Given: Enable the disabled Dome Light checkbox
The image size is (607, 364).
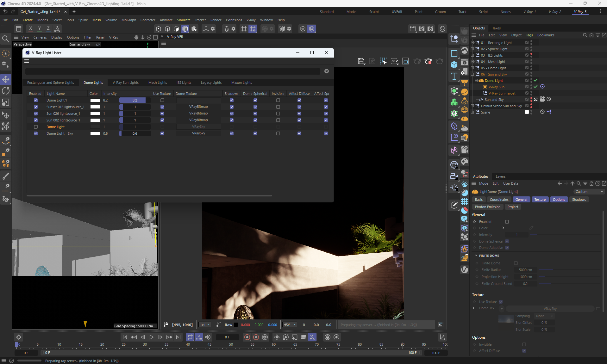Looking at the screenshot, I should pos(36,127).
